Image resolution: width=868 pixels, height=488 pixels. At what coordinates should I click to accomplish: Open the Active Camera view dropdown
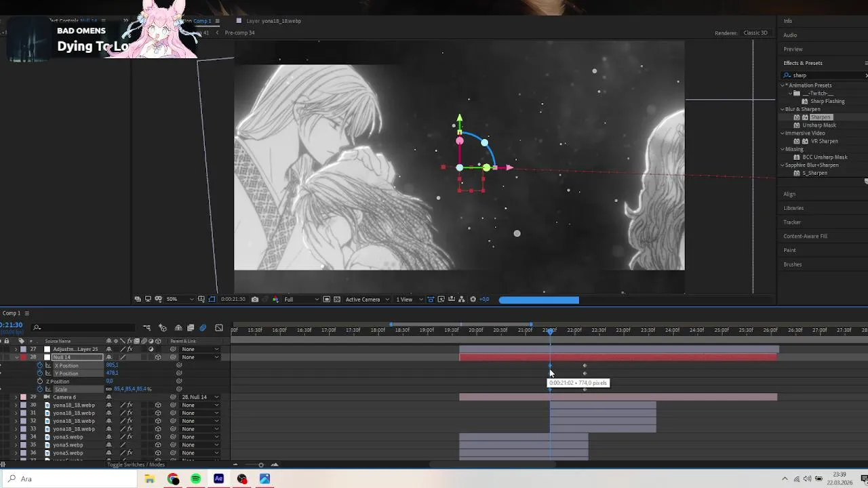(368, 299)
